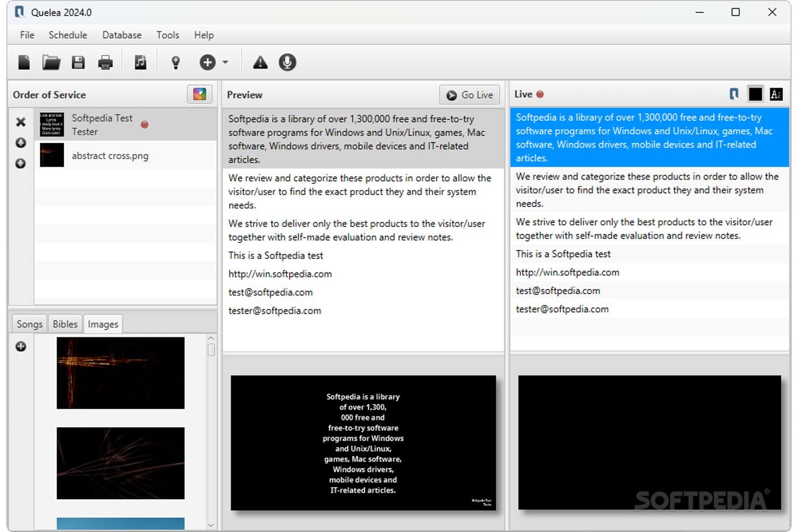Open the Tools menu
The height and width of the screenshot is (532, 798).
(x=168, y=35)
